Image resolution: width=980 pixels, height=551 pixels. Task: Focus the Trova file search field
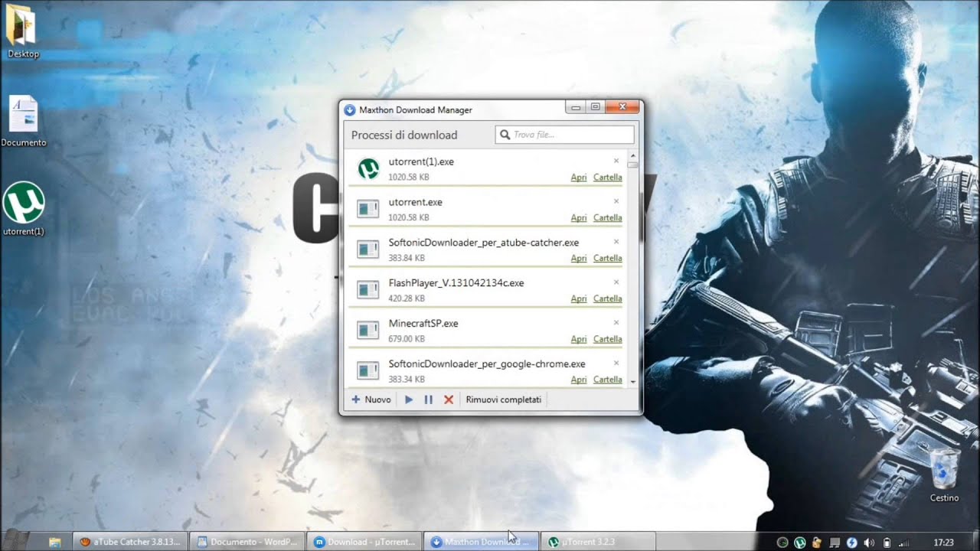point(565,135)
